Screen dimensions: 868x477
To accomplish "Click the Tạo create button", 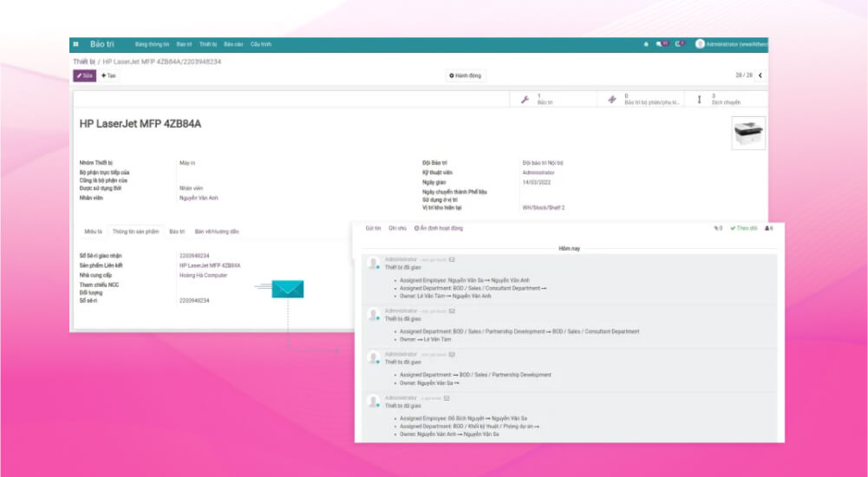I will point(108,75).
